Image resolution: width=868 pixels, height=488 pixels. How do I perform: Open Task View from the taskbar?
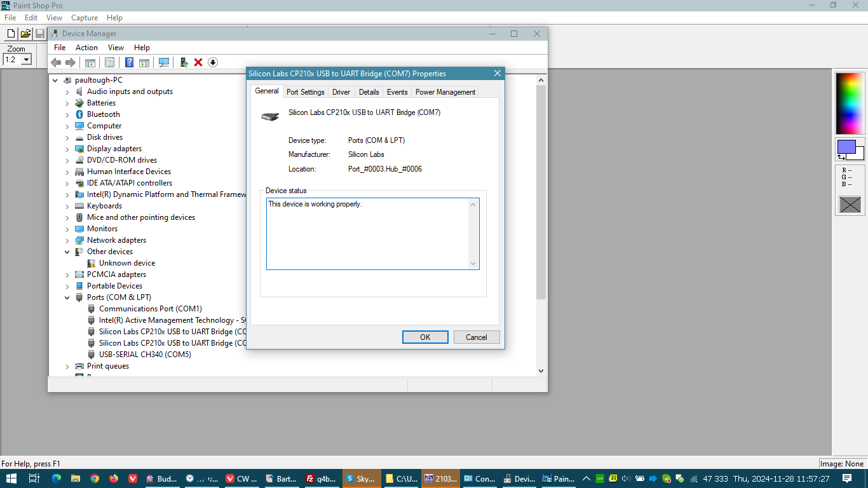point(34,478)
